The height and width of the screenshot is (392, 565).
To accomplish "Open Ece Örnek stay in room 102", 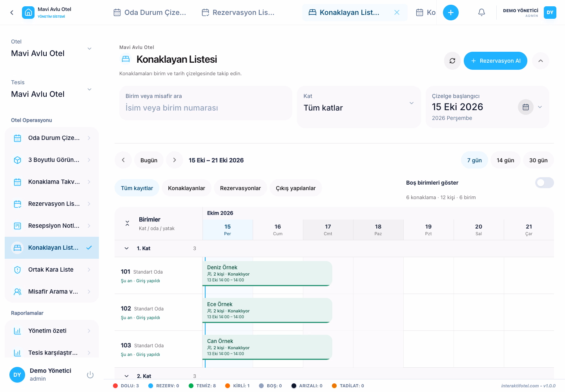I will (x=267, y=310).
